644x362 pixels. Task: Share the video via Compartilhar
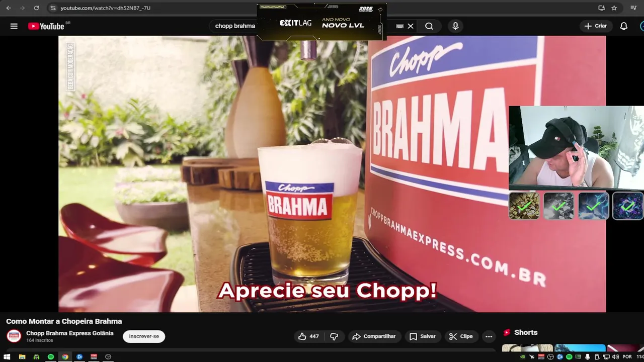(374, 336)
